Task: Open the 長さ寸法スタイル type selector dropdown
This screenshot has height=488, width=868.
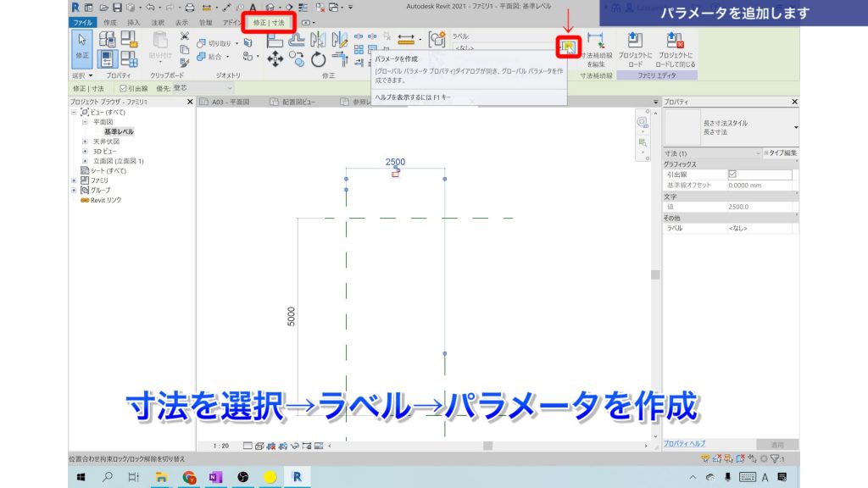Action: (x=796, y=127)
